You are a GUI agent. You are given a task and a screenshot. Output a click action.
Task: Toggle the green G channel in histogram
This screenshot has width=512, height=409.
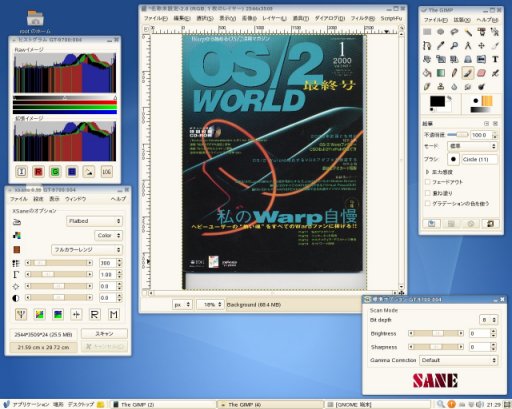point(55,172)
